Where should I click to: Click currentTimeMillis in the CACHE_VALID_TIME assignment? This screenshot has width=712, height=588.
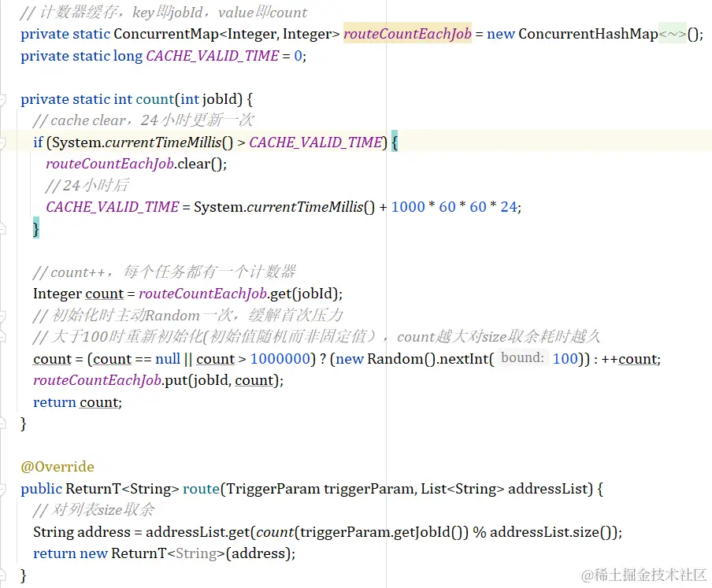(x=305, y=207)
